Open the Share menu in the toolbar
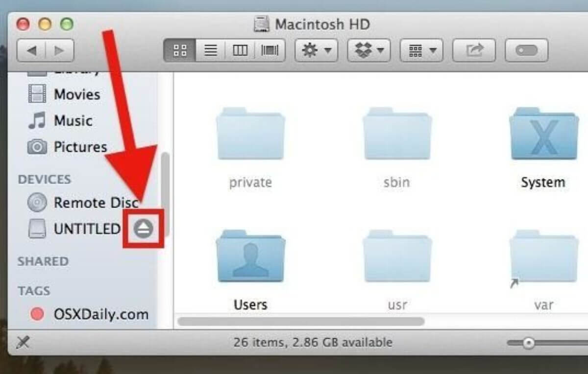588x374 pixels. click(474, 50)
